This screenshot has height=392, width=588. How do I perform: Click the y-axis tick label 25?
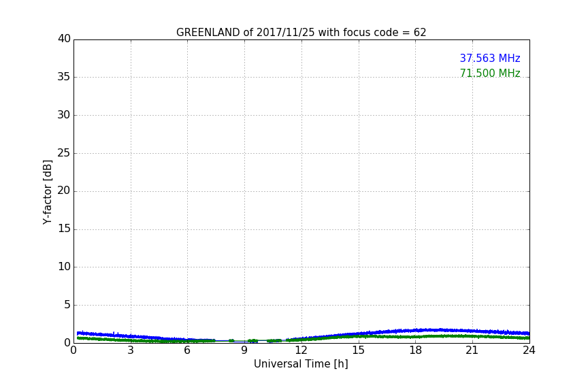pyautogui.click(x=64, y=152)
